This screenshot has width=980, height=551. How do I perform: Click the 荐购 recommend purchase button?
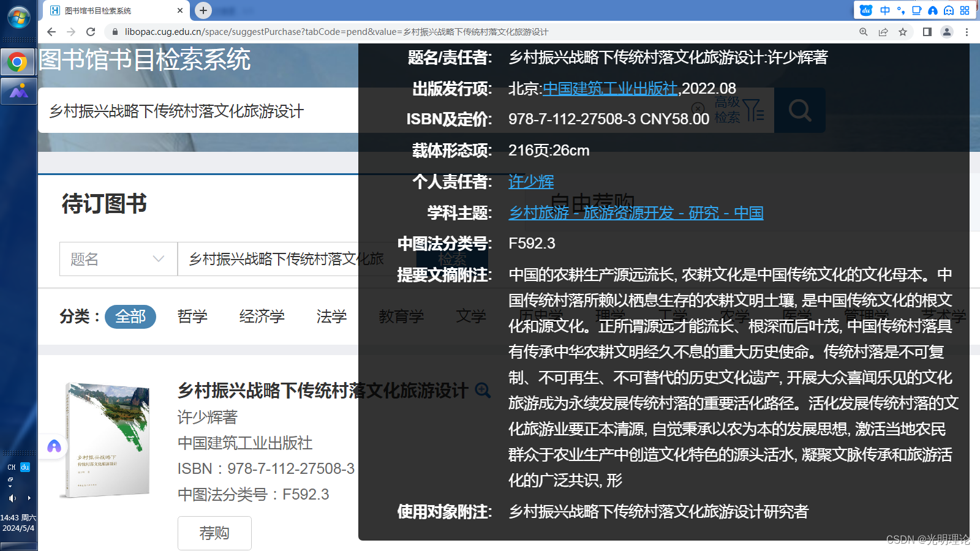[214, 533]
